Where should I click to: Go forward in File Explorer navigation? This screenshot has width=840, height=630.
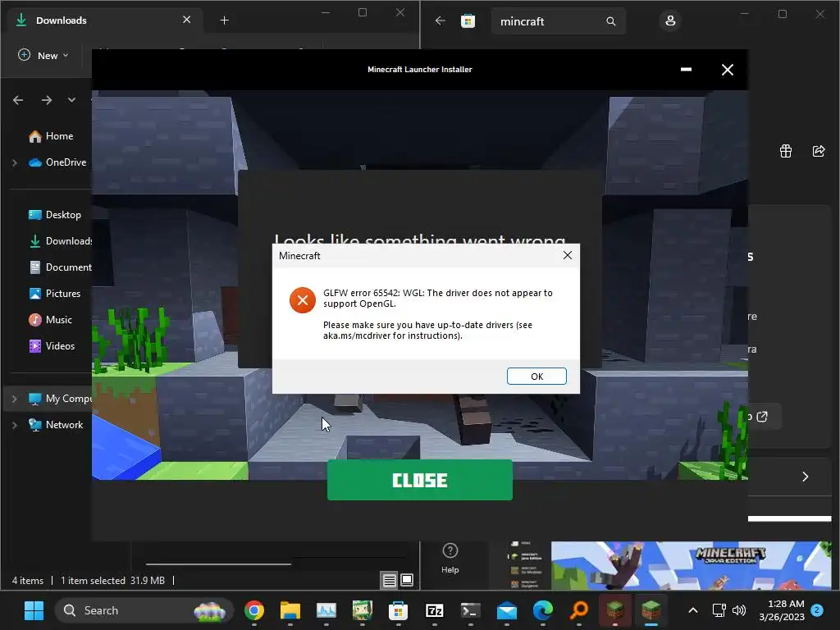(x=47, y=100)
